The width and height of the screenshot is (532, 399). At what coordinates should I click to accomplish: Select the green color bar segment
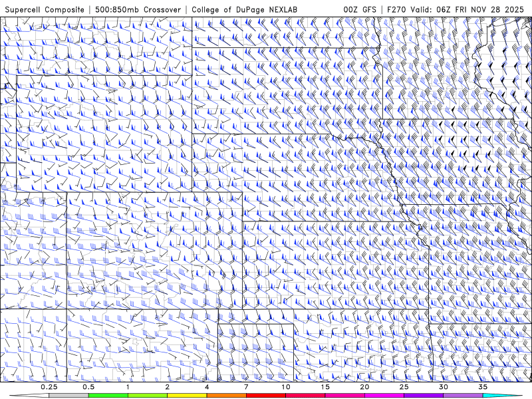click(108, 396)
